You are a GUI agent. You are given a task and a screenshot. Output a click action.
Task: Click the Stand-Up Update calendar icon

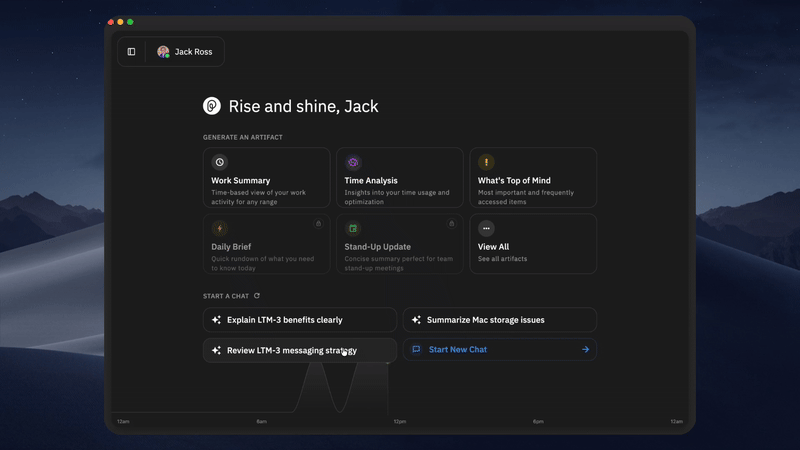(x=353, y=229)
